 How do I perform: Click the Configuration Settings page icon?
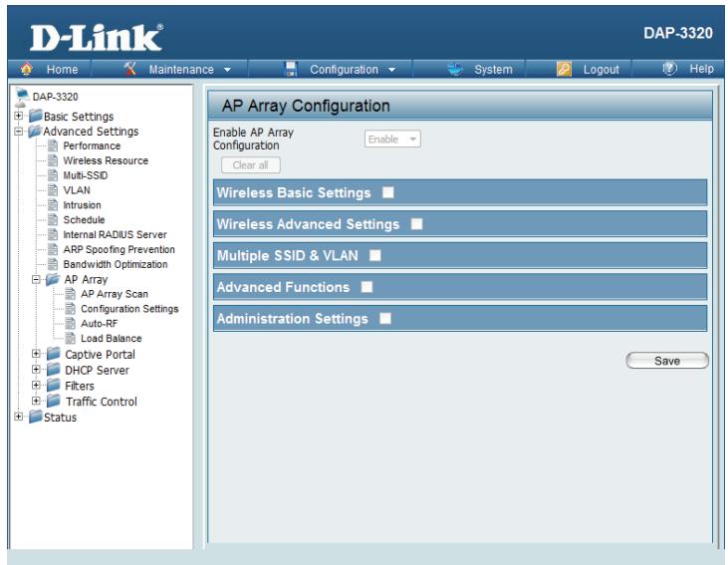click(x=70, y=309)
